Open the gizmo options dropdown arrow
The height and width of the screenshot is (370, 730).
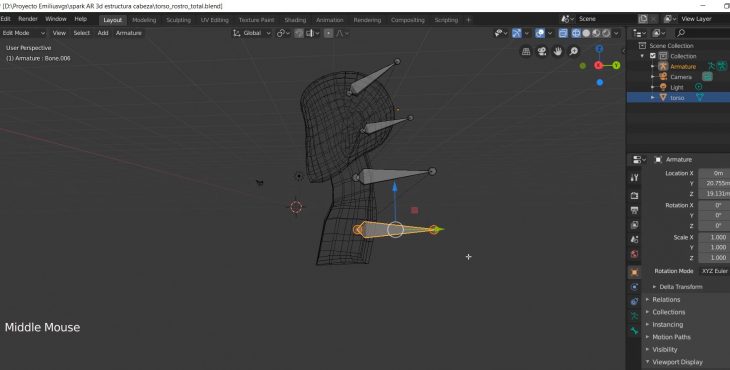coord(527,33)
